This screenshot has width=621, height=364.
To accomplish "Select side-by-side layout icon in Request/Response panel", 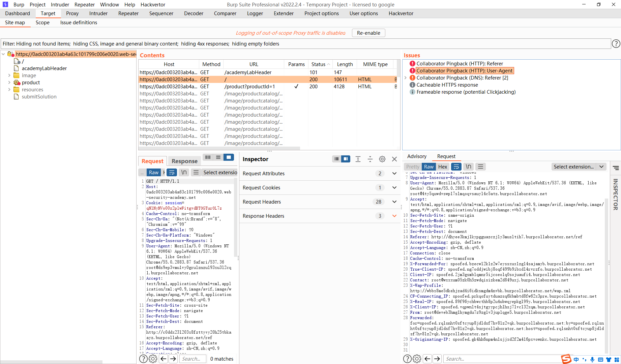I will (208, 157).
